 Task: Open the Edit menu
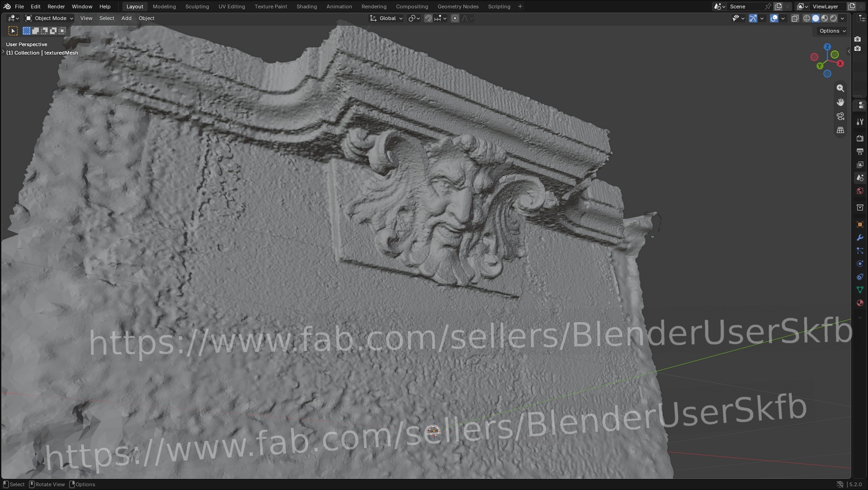click(35, 6)
